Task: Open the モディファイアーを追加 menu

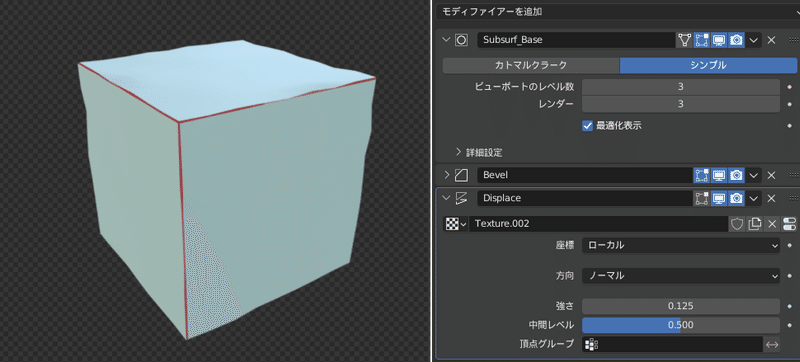Action: pyautogui.click(x=617, y=11)
